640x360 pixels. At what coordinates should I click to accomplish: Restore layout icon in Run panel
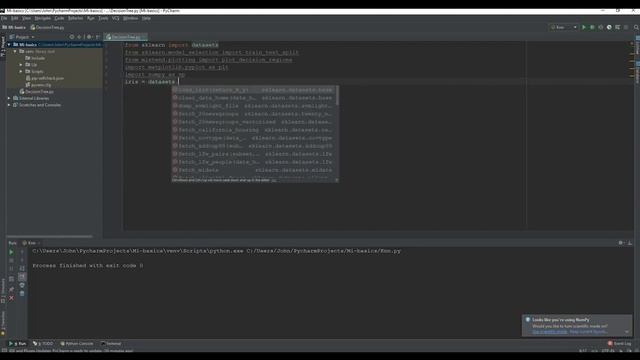pos(11,279)
